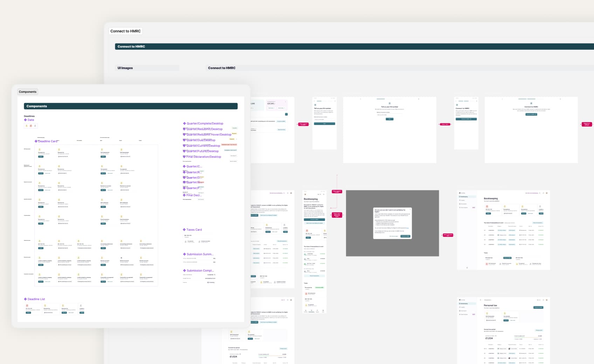Click the taxable profit progress bar
Viewport: 594px width, 364px height.
click(x=528, y=338)
